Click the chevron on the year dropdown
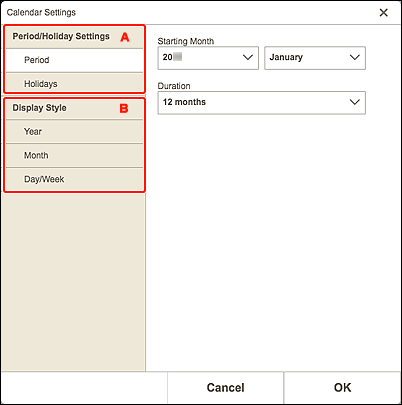 tap(248, 58)
